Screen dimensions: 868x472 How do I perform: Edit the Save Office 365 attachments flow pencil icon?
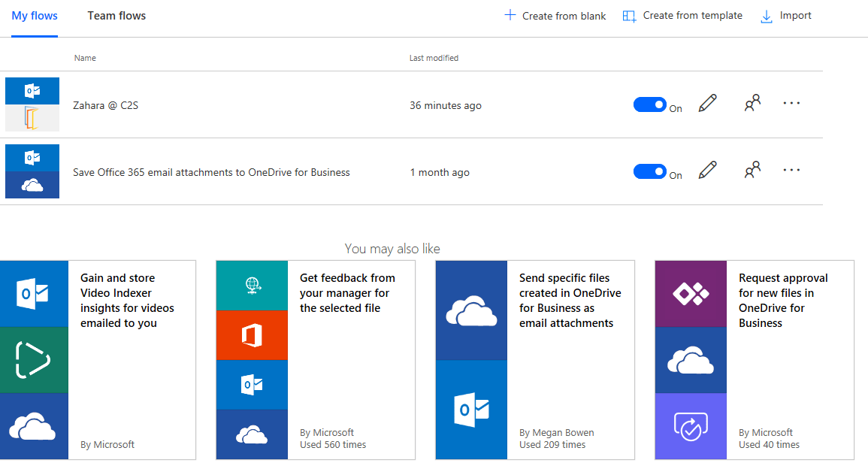tap(707, 171)
